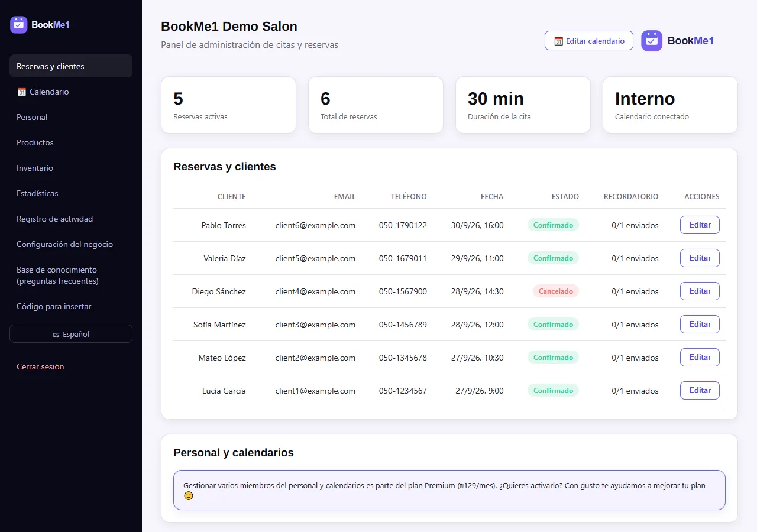Image resolution: width=757 pixels, height=532 pixels.
Task: Click date 27/9/26, 10:30
Action: (477, 358)
